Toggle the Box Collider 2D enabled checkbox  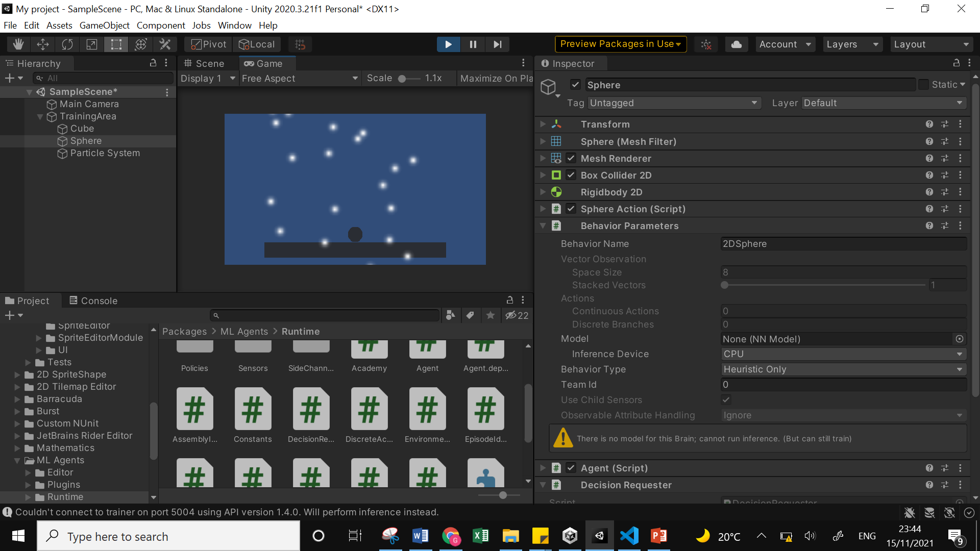(571, 175)
